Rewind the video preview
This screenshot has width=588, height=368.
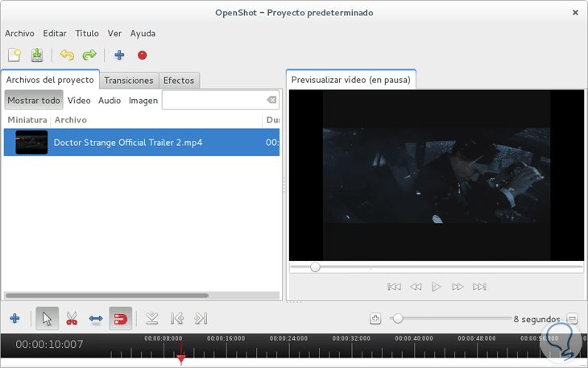[x=416, y=287]
